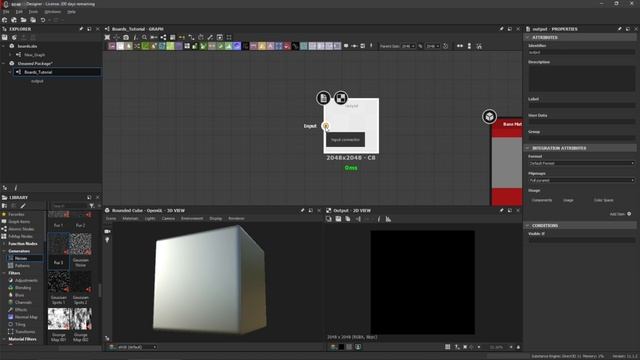Click the share-shaped node link icon in graph toolbar
This screenshot has height=360, width=640.
click(x=163, y=37)
